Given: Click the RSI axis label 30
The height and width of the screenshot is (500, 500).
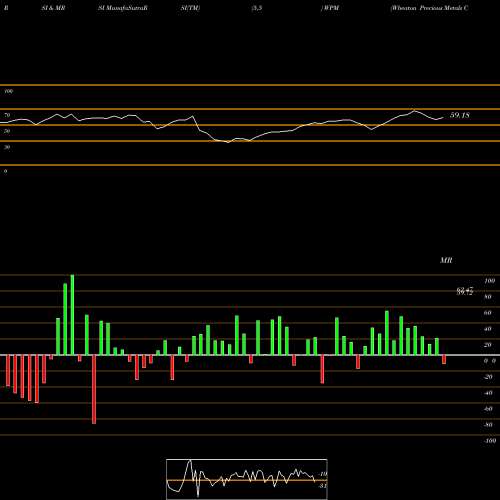Looking at the screenshot, I should pyautogui.click(x=7, y=147).
